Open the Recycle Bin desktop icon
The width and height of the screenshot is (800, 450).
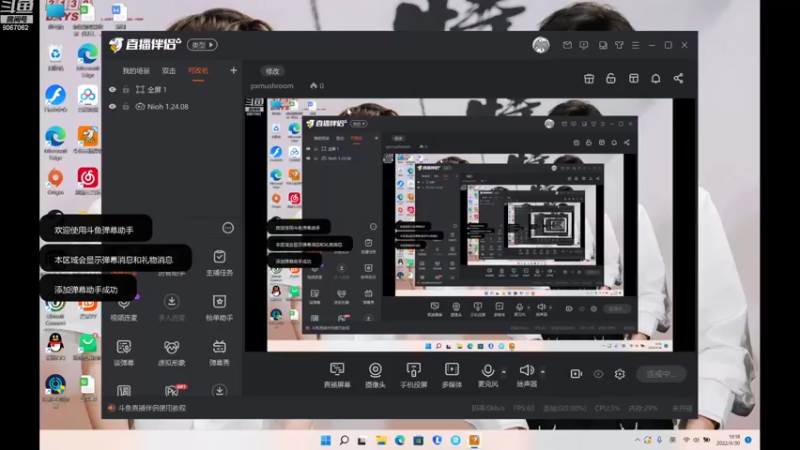coord(56,57)
